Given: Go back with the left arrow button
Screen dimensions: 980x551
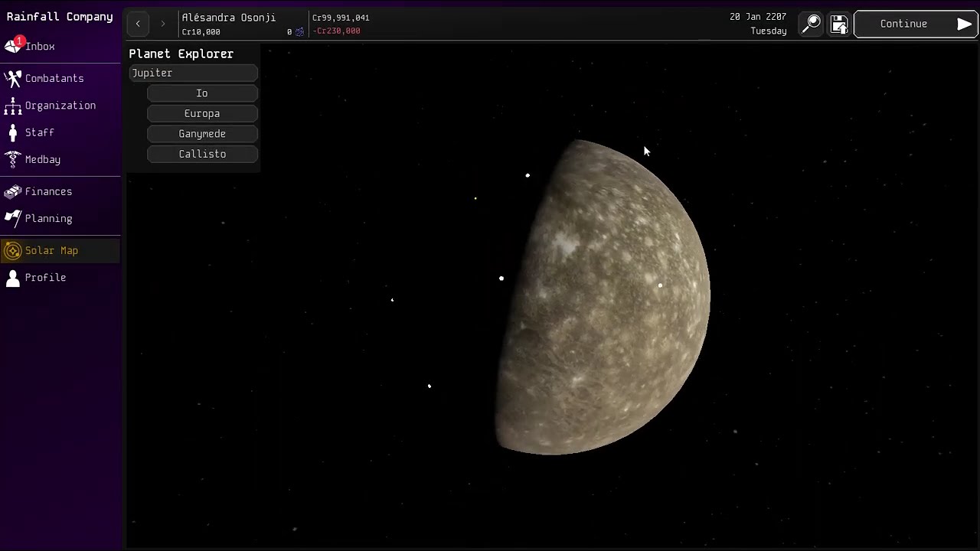Looking at the screenshot, I should click(x=138, y=24).
